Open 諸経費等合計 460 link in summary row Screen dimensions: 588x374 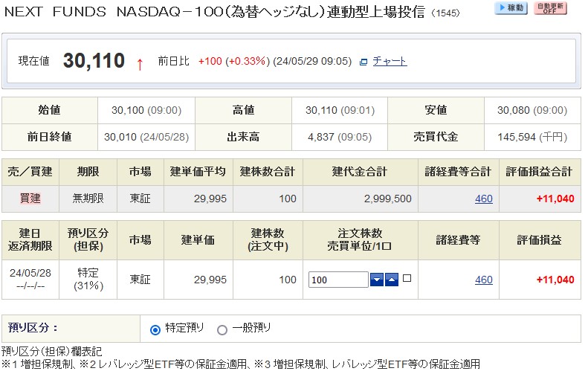(x=484, y=199)
